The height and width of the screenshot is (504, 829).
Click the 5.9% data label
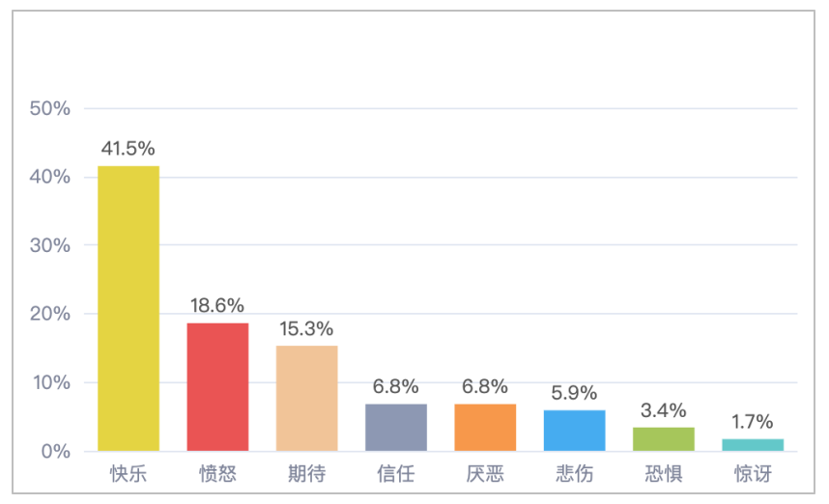pyautogui.click(x=574, y=393)
